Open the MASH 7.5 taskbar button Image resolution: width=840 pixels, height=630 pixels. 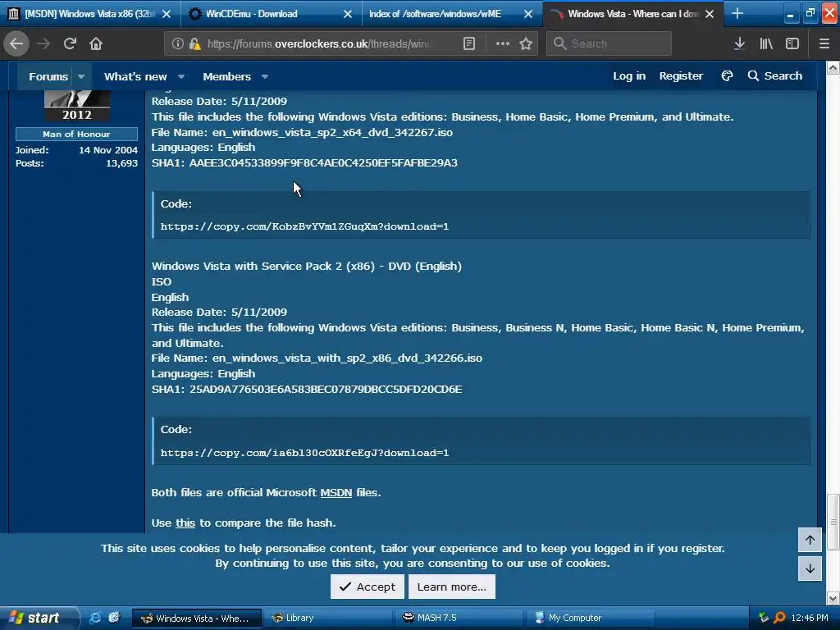(458, 618)
